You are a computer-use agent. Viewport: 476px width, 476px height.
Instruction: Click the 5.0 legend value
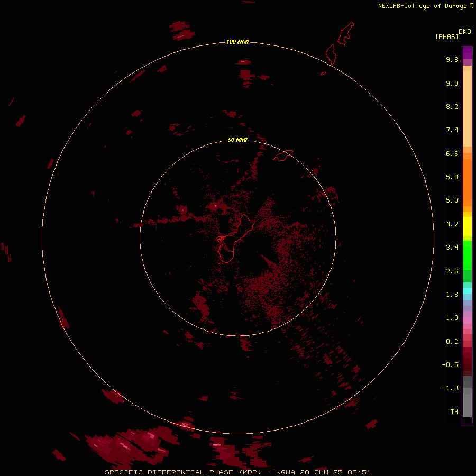(x=452, y=200)
